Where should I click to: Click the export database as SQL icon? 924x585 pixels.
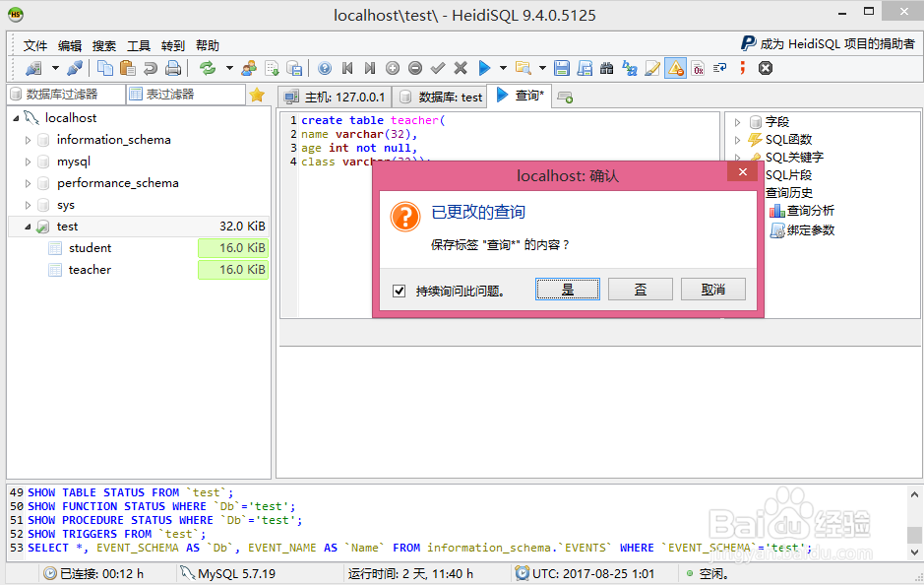pos(272,68)
